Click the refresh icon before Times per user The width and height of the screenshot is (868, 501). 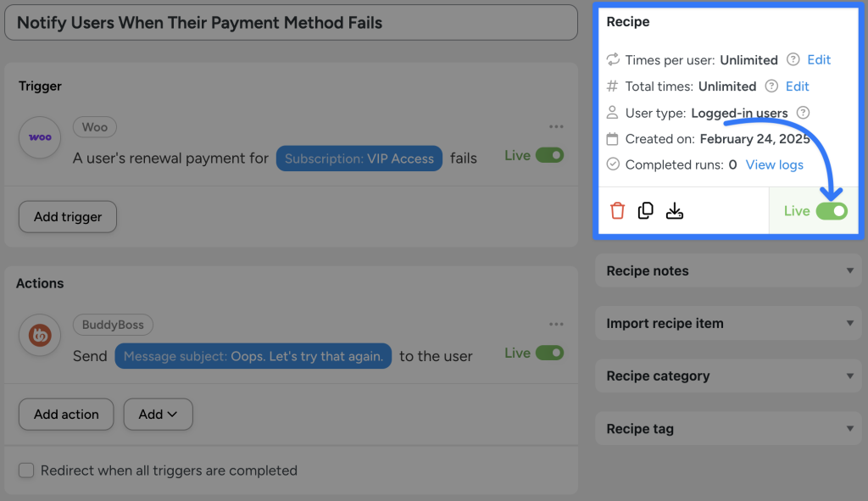pyautogui.click(x=612, y=59)
